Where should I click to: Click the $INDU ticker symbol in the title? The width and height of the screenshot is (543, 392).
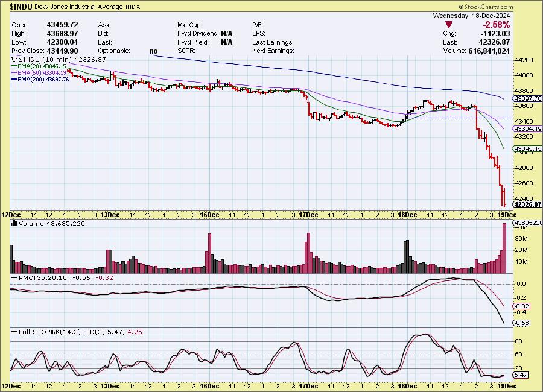(21, 7)
